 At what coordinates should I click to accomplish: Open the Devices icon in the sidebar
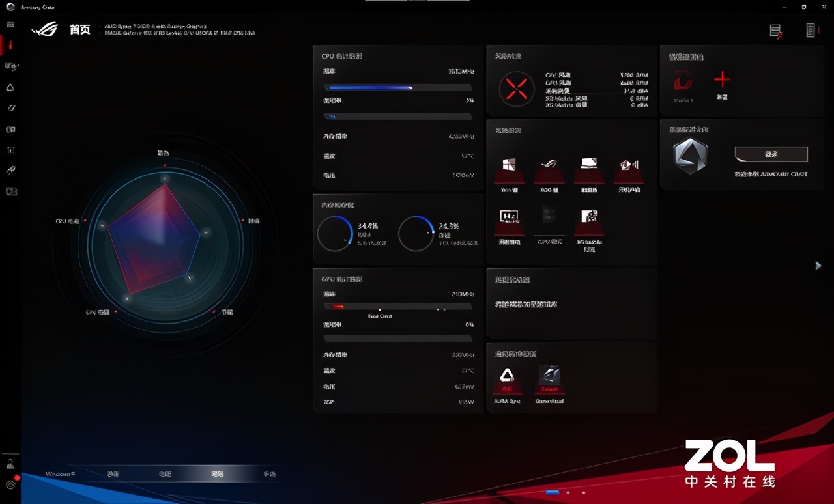(x=11, y=66)
